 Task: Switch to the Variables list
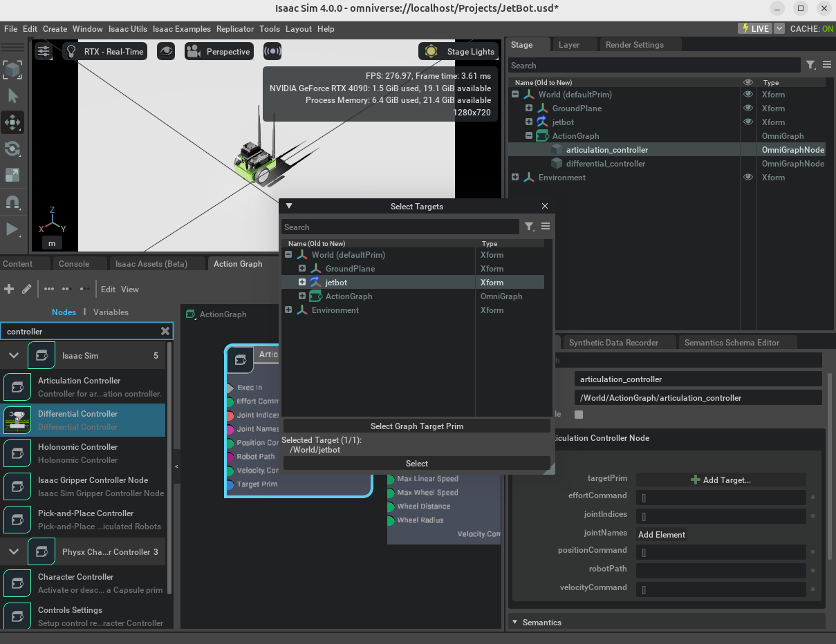click(111, 312)
